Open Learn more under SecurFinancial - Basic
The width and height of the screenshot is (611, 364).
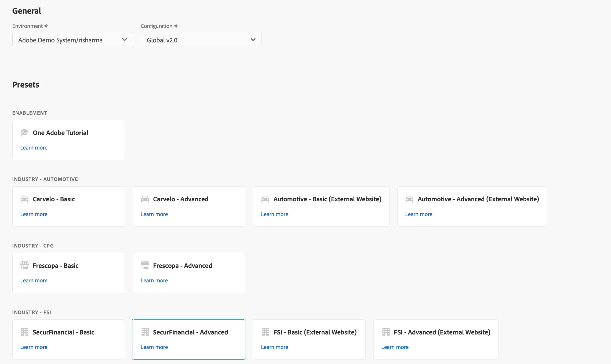tap(34, 347)
